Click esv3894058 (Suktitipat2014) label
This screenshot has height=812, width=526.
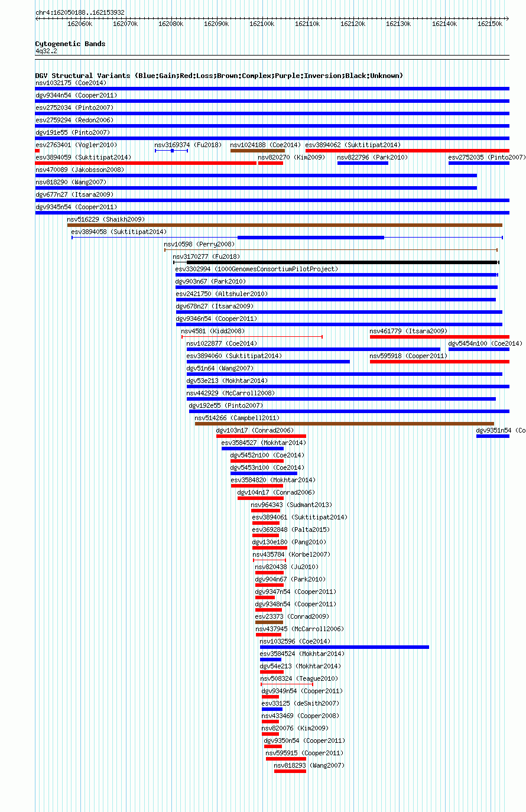coord(119,232)
